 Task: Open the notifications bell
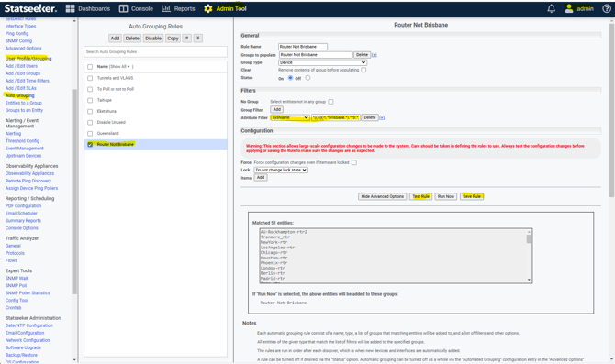click(551, 8)
